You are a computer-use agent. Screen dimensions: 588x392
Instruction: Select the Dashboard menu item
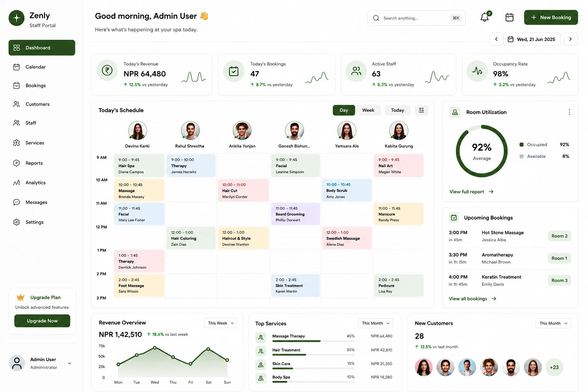point(42,48)
